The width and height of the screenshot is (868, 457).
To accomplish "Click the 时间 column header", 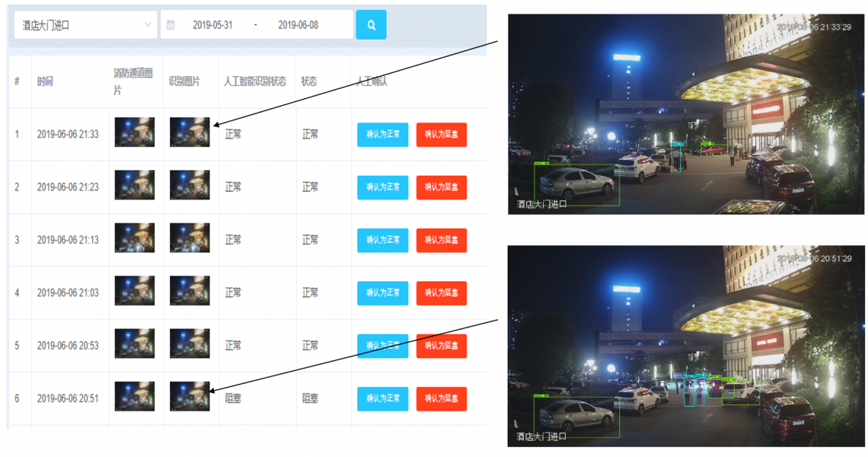I will pyautogui.click(x=46, y=81).
